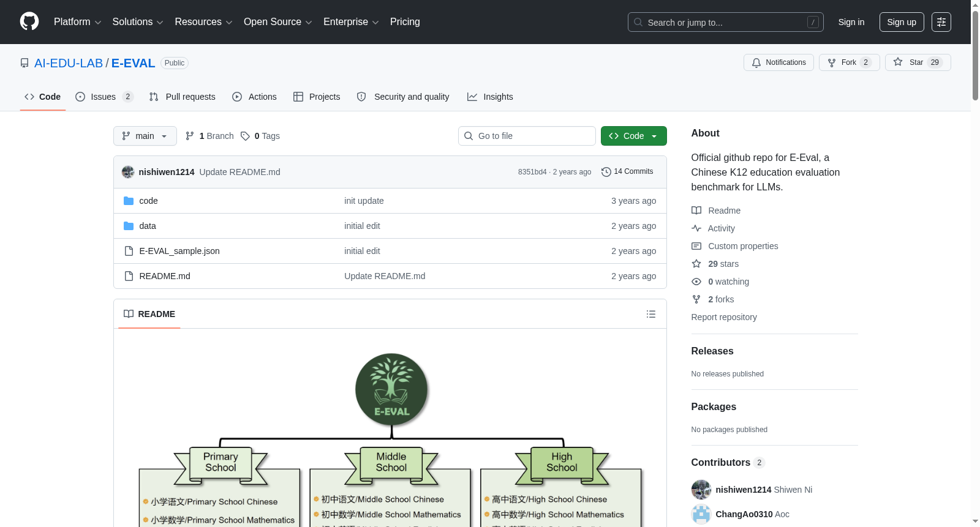Image resolution: width=980 pixels, height=527 pixels.
Task: Expand the Solutions menu
Action: (x=138, y=22)
